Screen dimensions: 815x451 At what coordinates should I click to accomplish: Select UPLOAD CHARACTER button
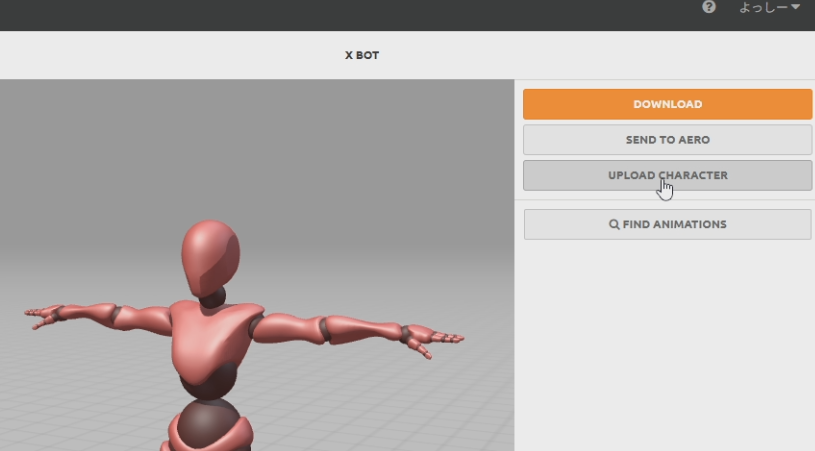coord(667,175)
